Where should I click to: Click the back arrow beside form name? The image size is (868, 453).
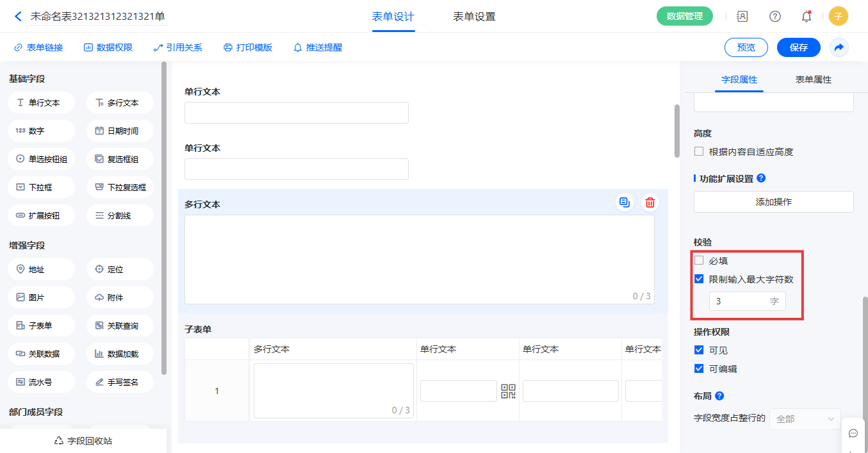point(18,17)
